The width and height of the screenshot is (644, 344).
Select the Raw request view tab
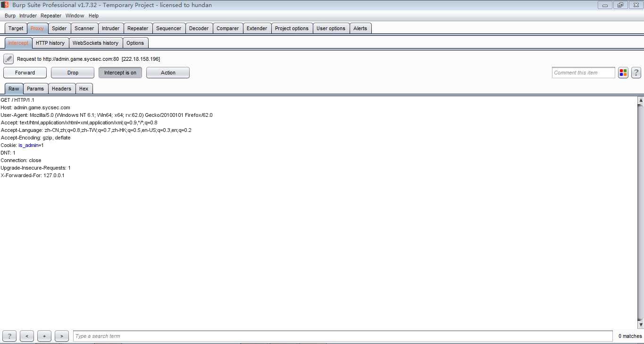pyautogui.click(x=14, y=89)
